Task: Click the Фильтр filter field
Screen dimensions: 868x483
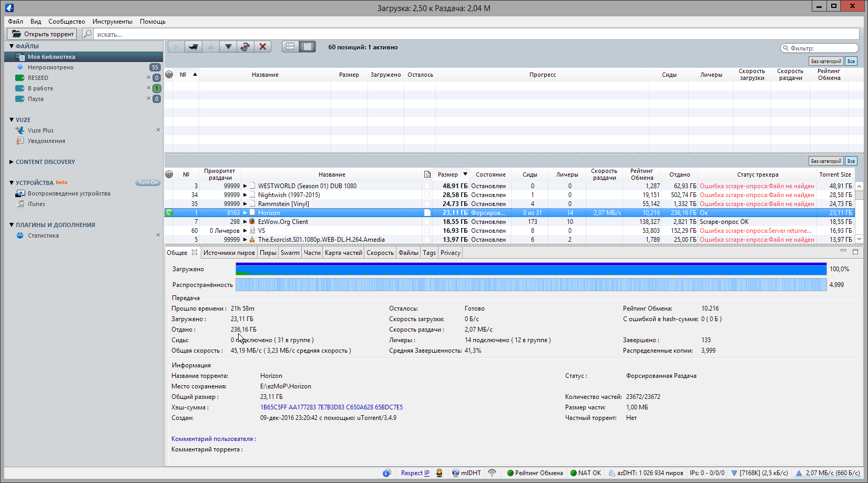Action: click(820, 48)
